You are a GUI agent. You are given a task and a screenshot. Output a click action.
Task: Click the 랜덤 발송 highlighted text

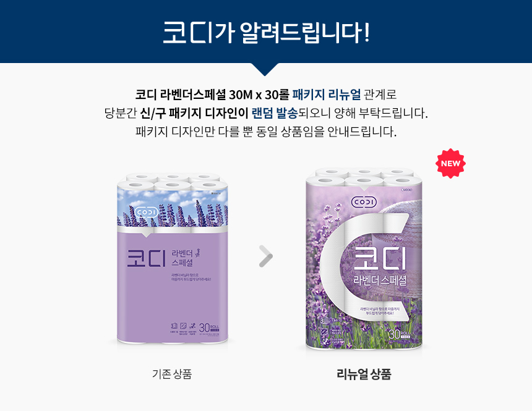pyautogui.click(x=275, y=113)
